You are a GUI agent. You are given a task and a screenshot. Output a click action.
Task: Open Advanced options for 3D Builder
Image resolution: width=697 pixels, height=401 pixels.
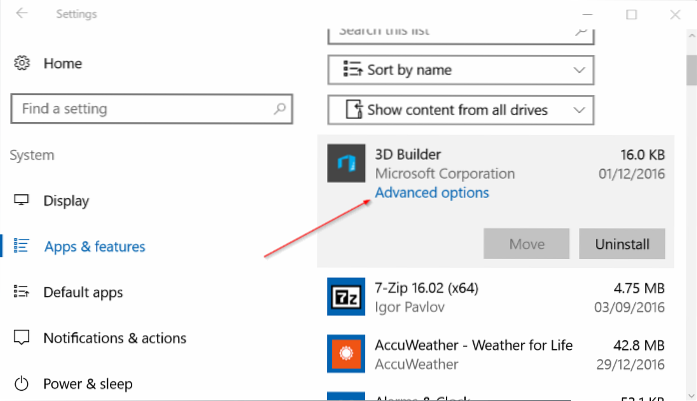coord(432,192)
